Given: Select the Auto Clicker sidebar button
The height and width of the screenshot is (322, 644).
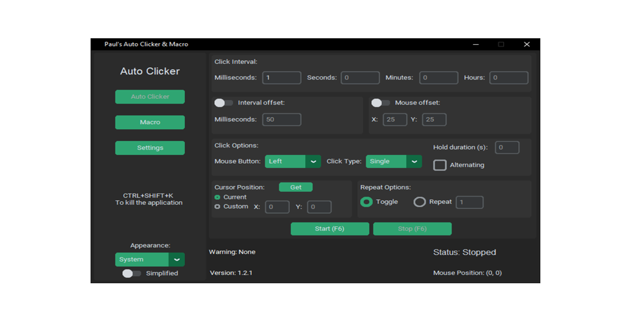Looking at the screenshot, I should tap(150, 97).
